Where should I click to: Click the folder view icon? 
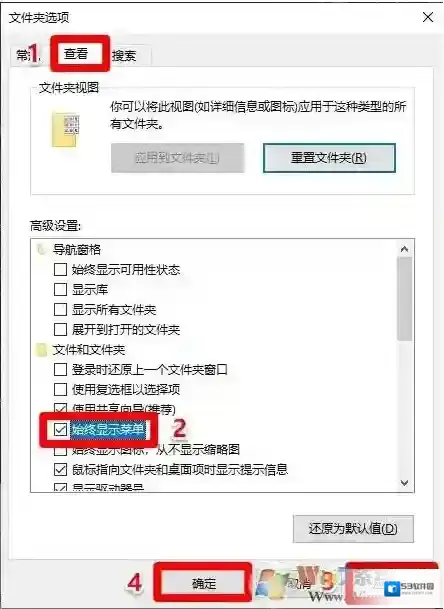pyautogui.click(x=65, y=130)
